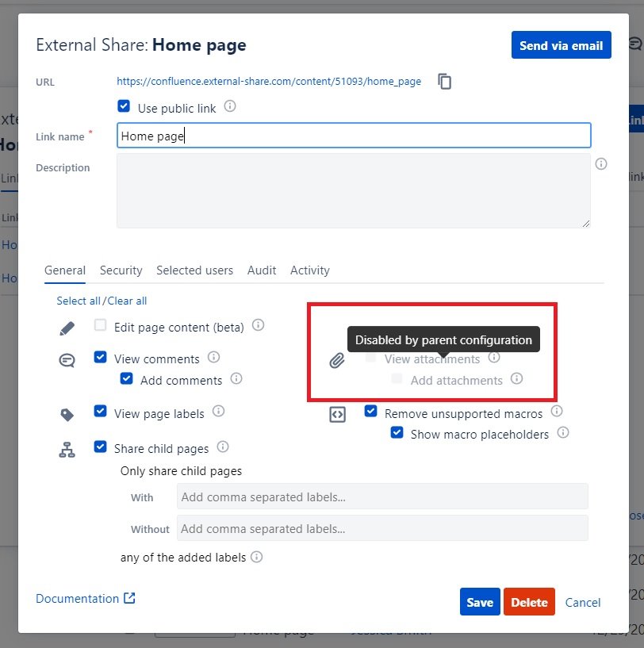The image size is (644, 648).
Task: Switch to the General tab
Action: (65, 270)
